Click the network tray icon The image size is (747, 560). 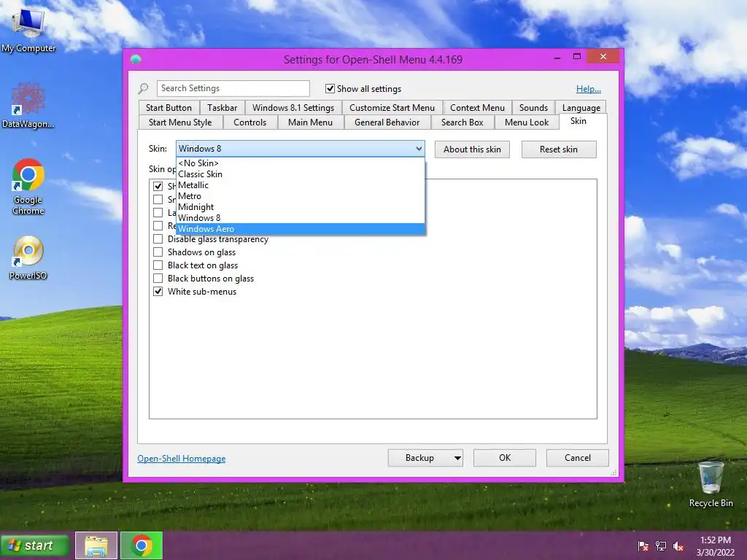pos(661,546)
